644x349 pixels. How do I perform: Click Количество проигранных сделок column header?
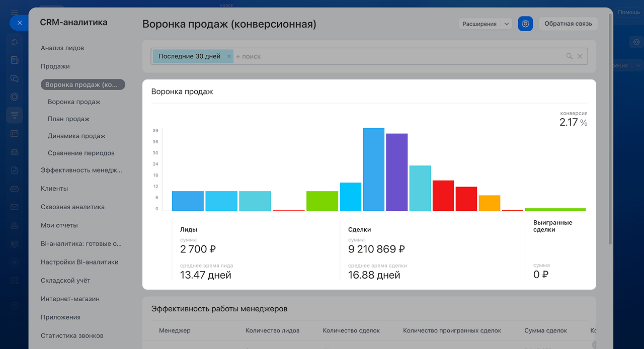click(x=452, y=330)
